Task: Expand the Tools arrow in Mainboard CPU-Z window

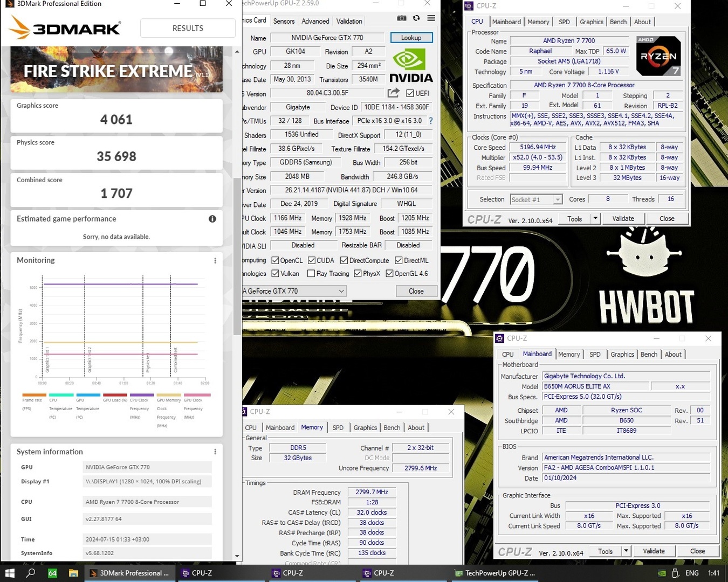Action: tap(626, 551)
